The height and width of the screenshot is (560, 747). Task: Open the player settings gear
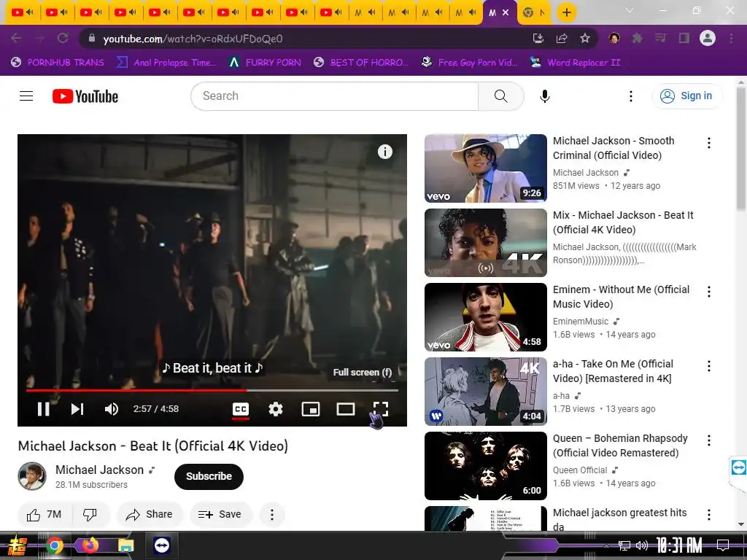[275, 409]
